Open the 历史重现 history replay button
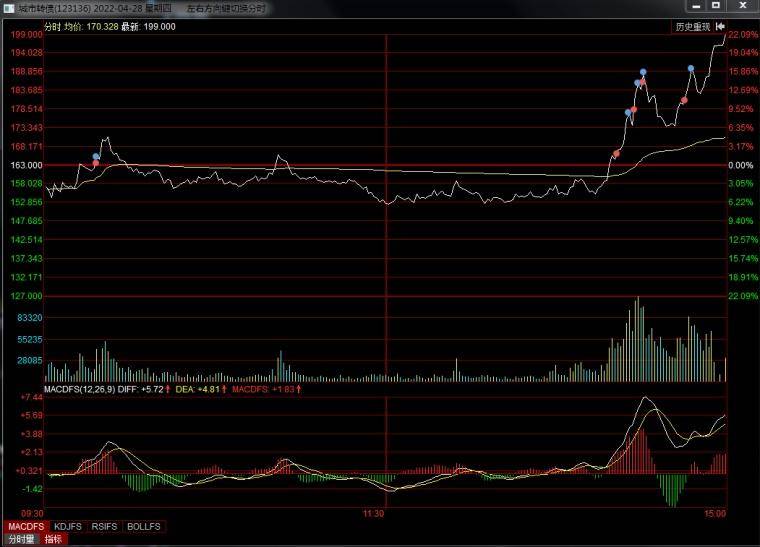The image size is (760, 547). (693, 27)
